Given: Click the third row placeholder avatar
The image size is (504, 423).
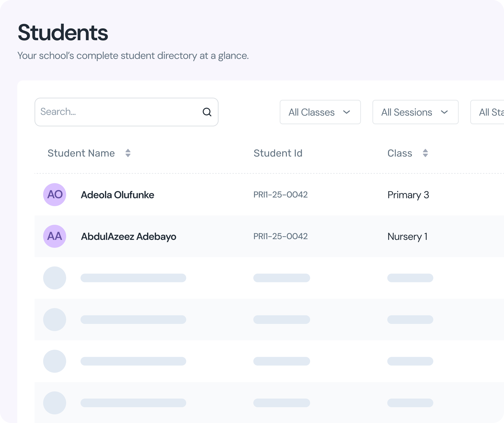Looking at the screenshot, I should click(x=55, y=278).
